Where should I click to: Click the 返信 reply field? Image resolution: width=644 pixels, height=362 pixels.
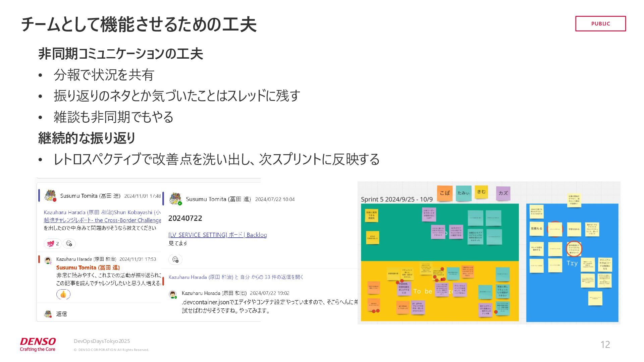coord(61,314)
